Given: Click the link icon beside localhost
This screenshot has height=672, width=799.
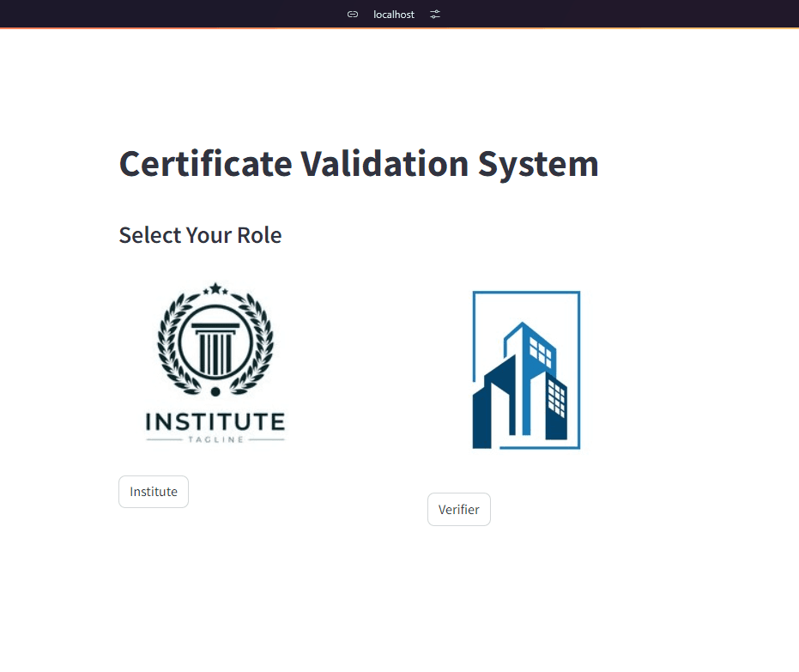Looking at the screenshot, I should [353, 15].
